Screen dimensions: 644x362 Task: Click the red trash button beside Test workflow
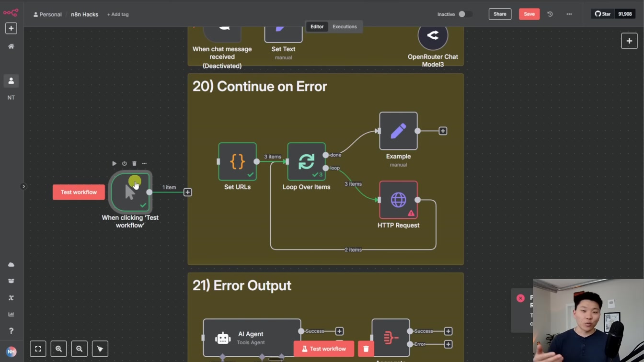pos(366,349)
